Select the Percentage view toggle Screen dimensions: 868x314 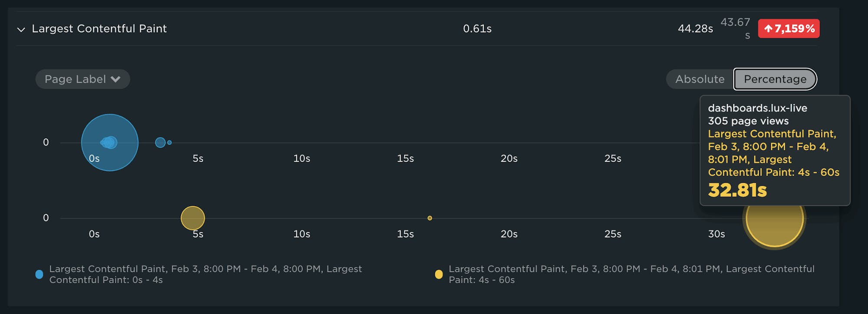coord(775,79)
